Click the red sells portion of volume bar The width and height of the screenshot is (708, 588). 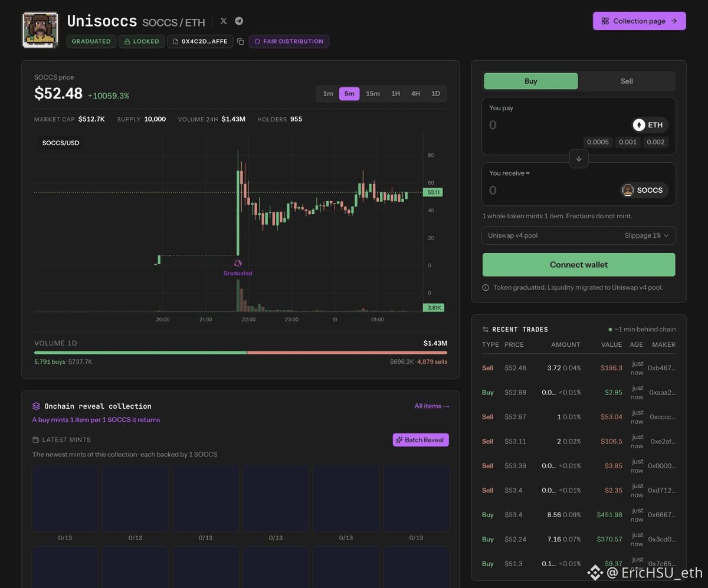pyautogui.click(x=347, y=353)
